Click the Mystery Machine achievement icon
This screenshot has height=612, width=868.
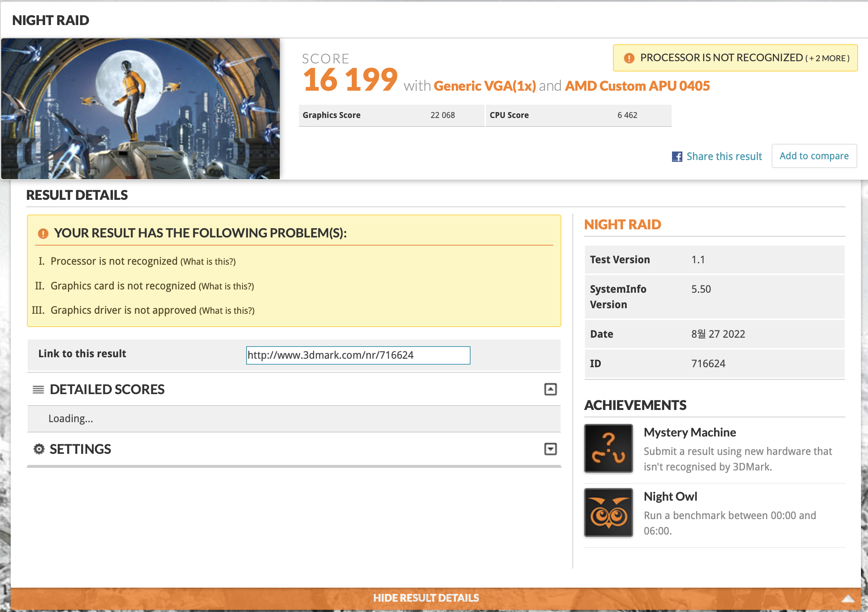pos(608,448)
